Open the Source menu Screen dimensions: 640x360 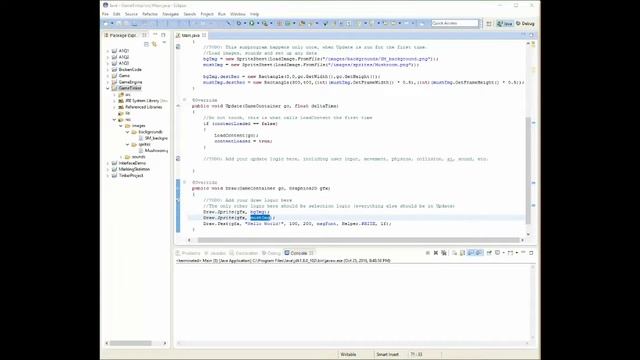(131, 14)
